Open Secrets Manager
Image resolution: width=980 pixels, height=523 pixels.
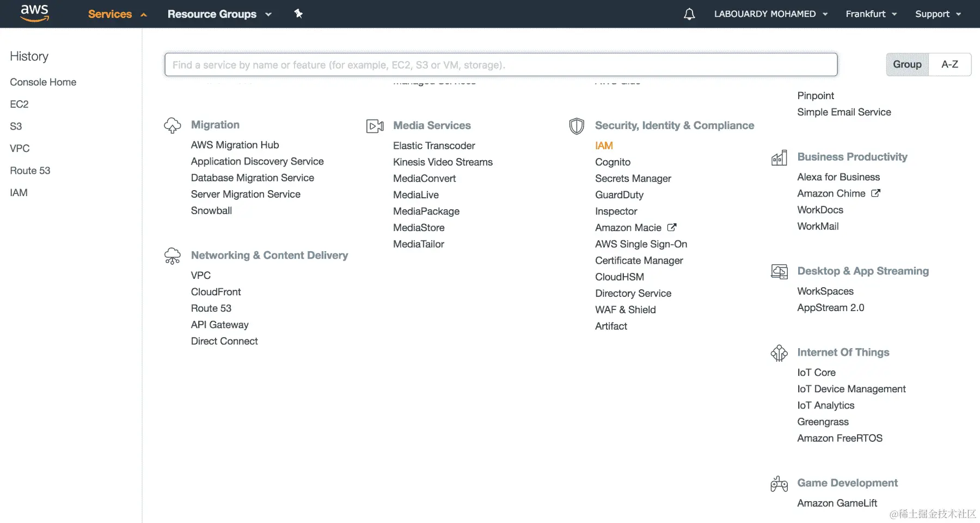tap(633, 178)
